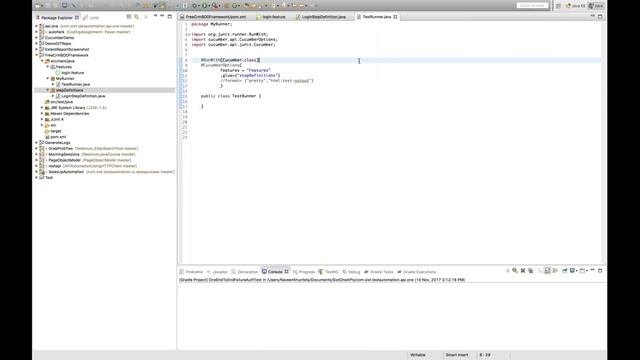
Task: Open the Gradle Tasks view tab
Action: [379, 272]
